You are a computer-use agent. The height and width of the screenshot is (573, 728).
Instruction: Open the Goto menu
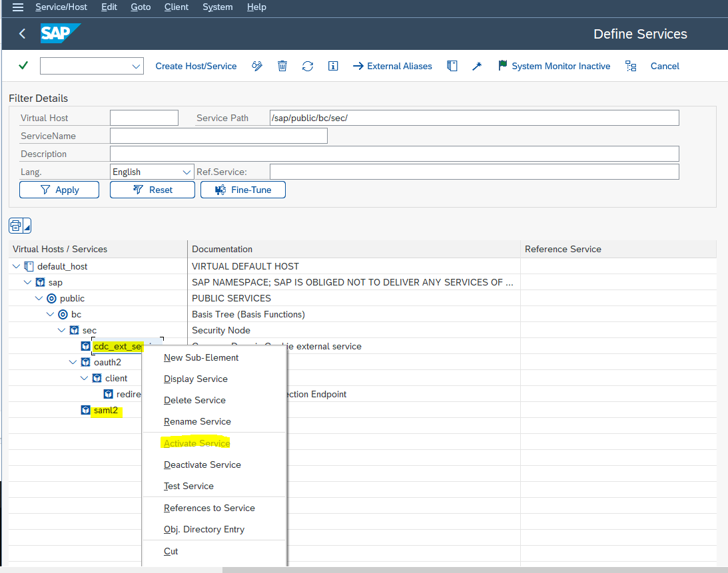point(141,7)
